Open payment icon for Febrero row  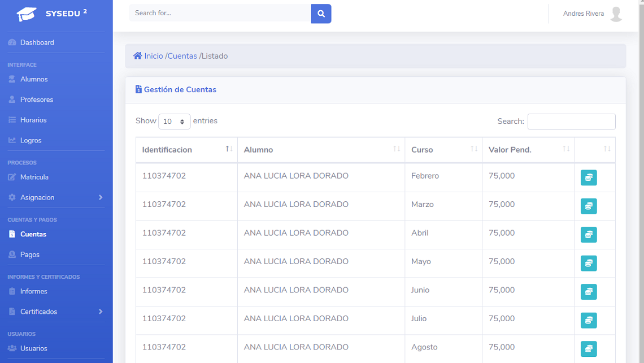(x=589, y=178)
